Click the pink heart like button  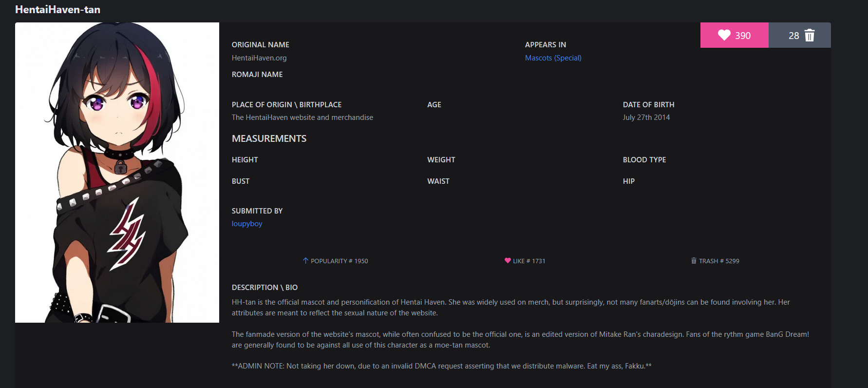(735, 35)
